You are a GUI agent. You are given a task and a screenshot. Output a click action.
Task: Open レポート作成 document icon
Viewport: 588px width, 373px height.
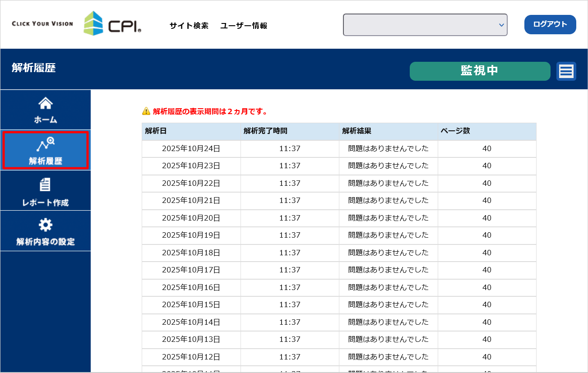click(46, 184)
